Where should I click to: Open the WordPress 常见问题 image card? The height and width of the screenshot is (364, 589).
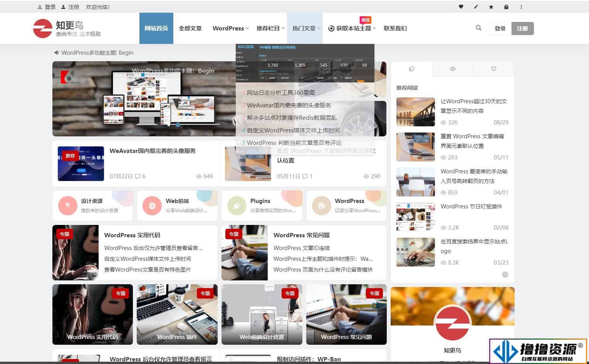click(x=346, y=314)
